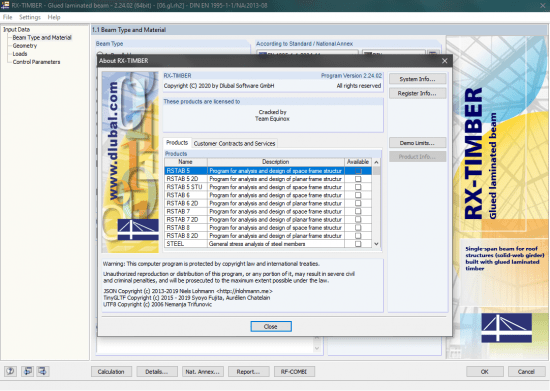Click the STEEL description 'General stress analysis' cell
This screenshot has width=550, height=391.
tap(276, 244)
